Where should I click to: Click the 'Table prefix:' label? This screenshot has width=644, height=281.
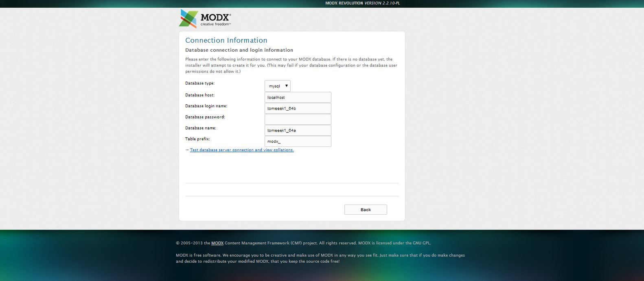[x=198, y=139]
